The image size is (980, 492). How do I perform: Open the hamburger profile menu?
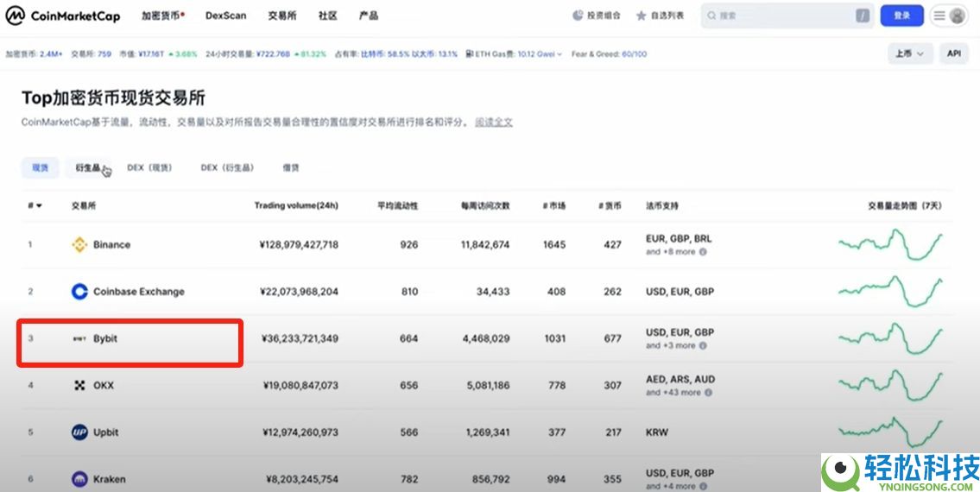coord(950,16)
